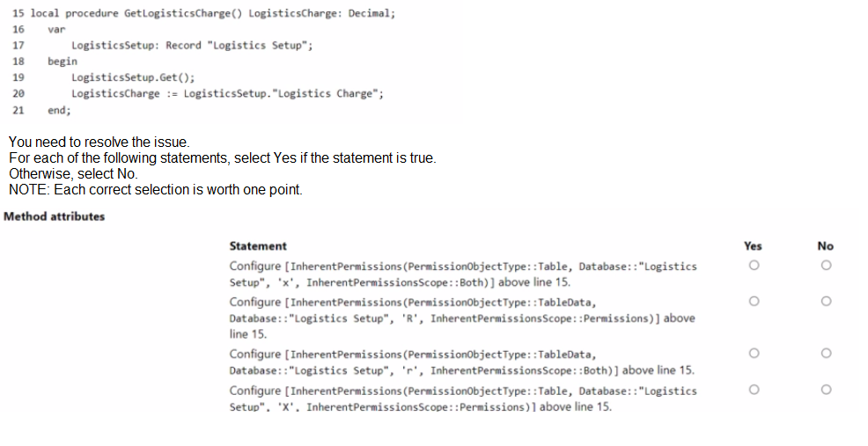Image resolution: width=868 pixels, height=446 pixels.
Task: Choose Yes for the uppercase 'R' TableData statement
Action: tap(753, 302)
